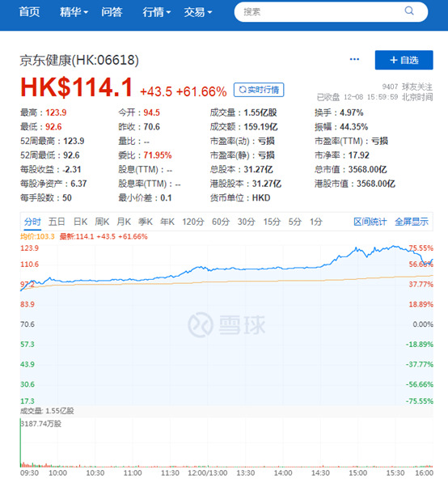This screenshot has height=487, width=448.
Task: Select the 120分 interval tab
Action: click(x=192, y=222)
